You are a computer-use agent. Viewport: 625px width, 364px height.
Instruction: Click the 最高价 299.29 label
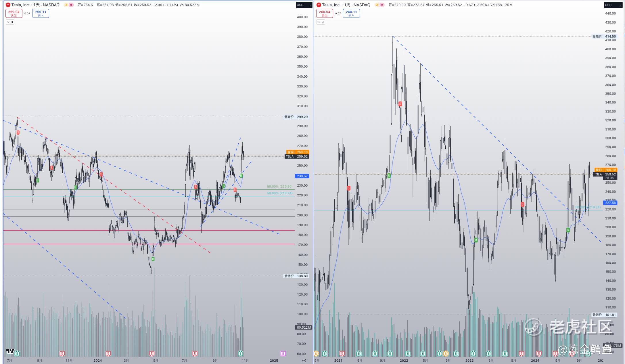(x=296, y=117)
